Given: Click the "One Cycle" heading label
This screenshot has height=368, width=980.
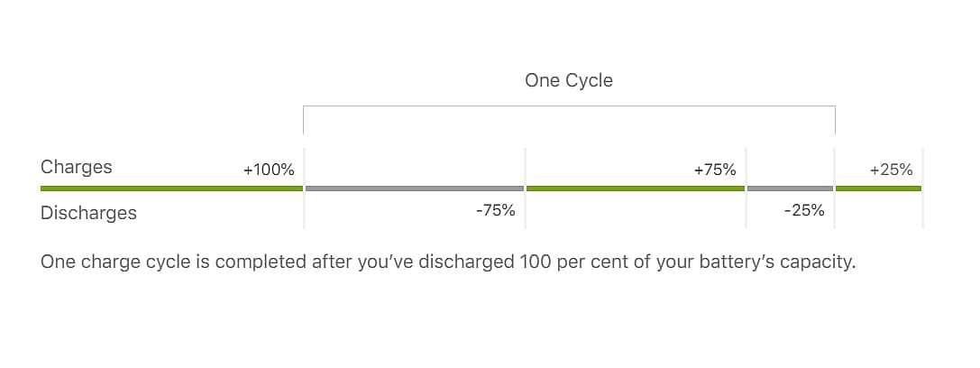Looking at the screenshot, I should (x=568, y=80).
